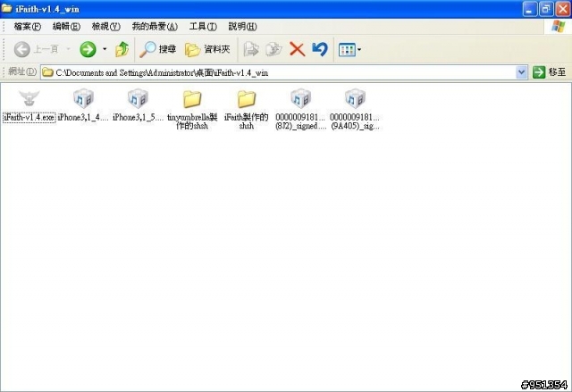Open the forward history dropdown arrow
The width and height of the screenshot is (572, 392).
[105, 49]
